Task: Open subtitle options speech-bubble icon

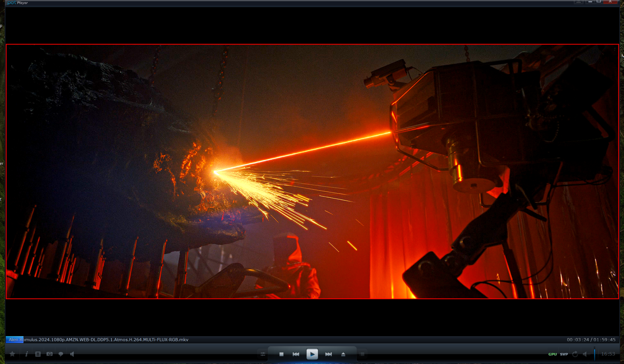Action: tap(61, 354)
